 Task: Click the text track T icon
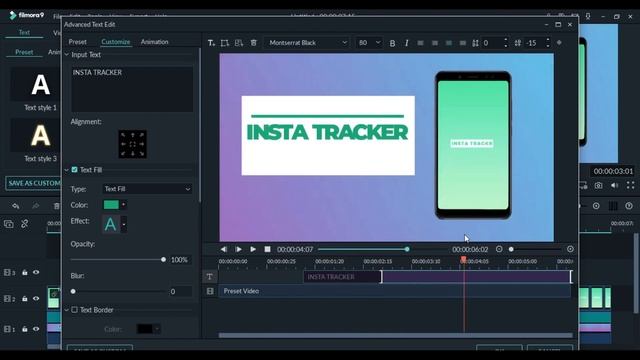[x=210, y=277]
